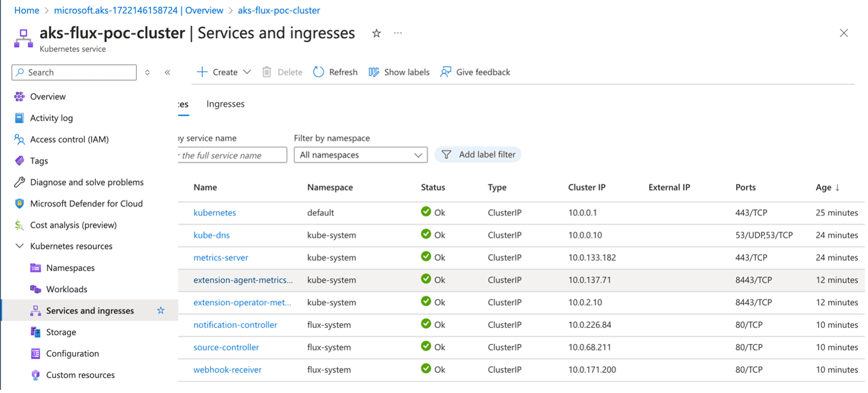Select the 25 minutes age cell

click(x=837, y=213)
